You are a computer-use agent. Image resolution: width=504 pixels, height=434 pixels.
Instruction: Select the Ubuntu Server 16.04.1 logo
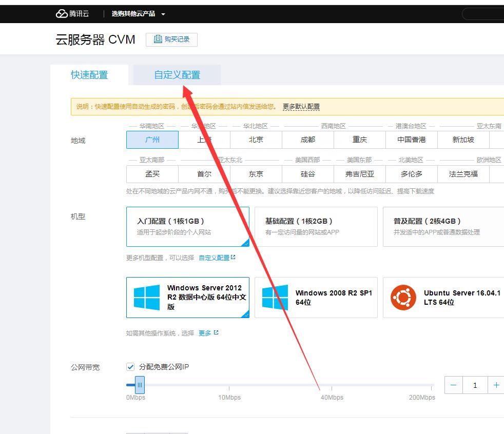pyautogui.click(x=403, y=298)
